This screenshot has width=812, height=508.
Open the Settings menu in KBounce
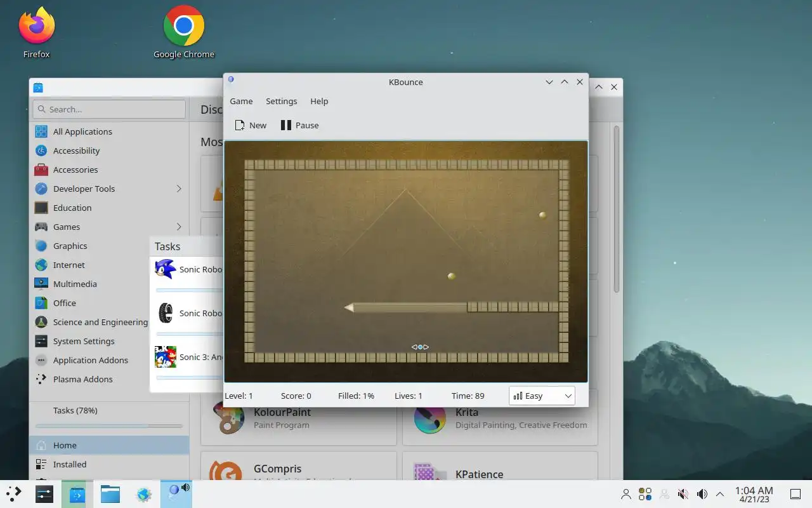[x=281, y=101]
